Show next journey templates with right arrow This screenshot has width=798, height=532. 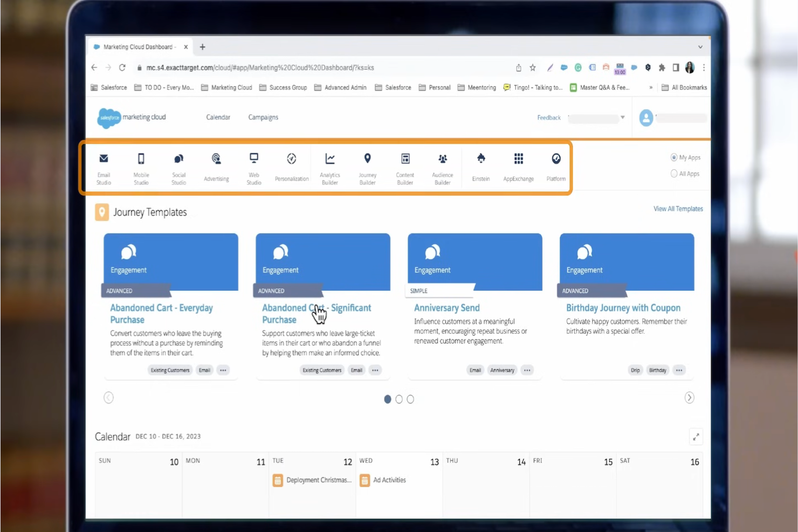click(x=689, y=398)
